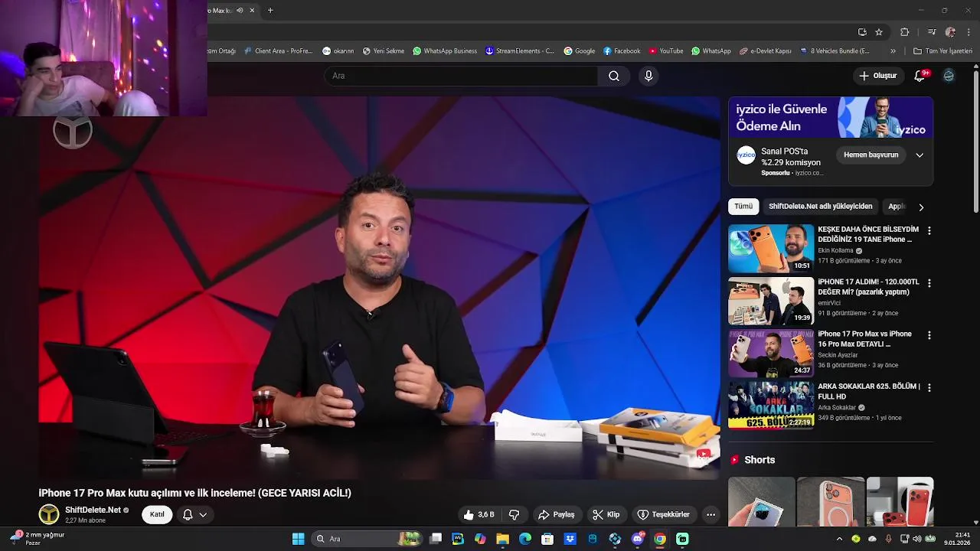Open the video's more actions menu

point(710,514)
